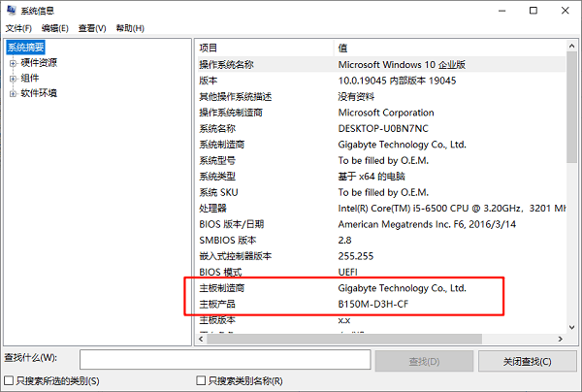Click the 255.255 value
This screenshot has height=392, width=582.
(356, 256)
